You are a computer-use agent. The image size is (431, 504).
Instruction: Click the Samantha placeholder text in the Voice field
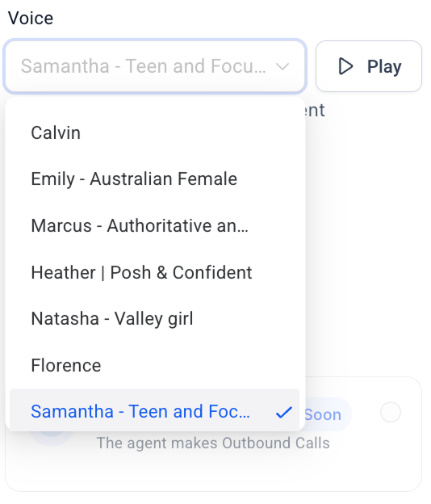(143, 66)
